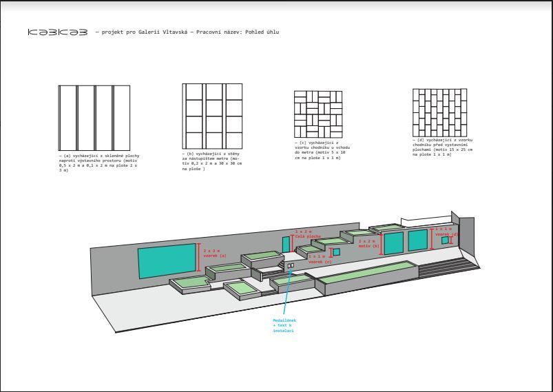Click the small white medallion plaques on the wall
The image size is (553, 392).
pyautogui.click(x=291, y=265)
